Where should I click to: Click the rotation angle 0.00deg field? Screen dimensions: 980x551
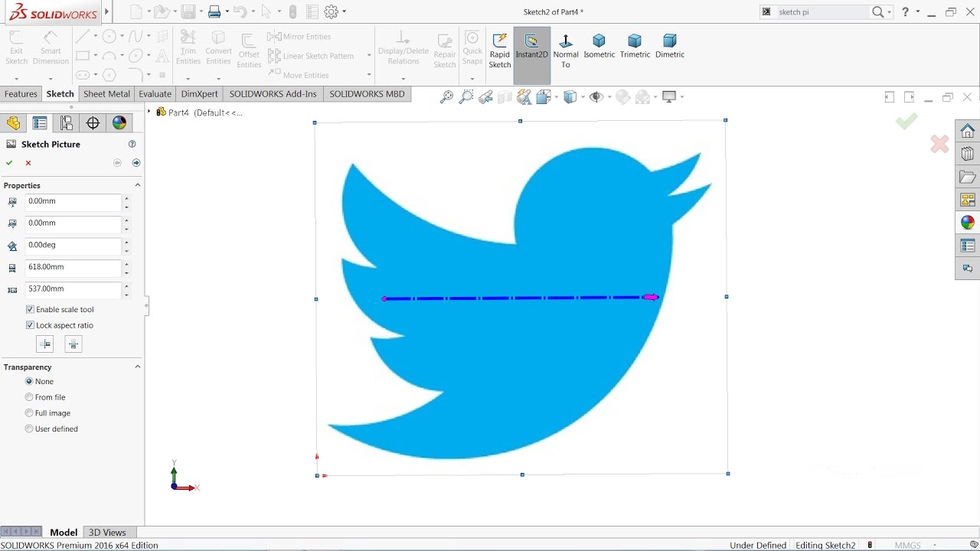coord(73,245)
